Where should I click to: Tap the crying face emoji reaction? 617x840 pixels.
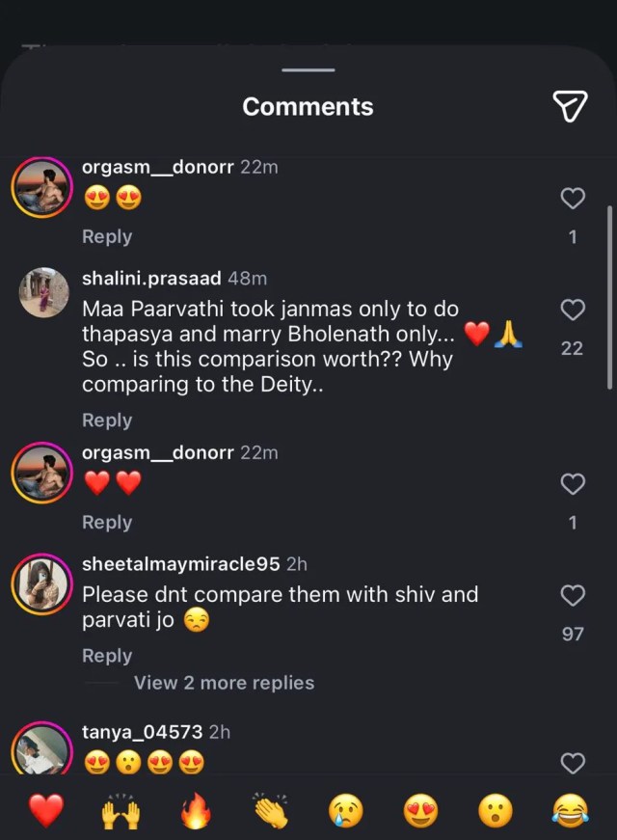pos(346,810)
